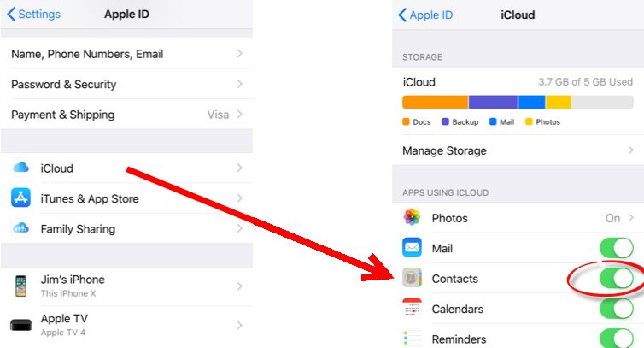Toggle the Contacts iCloud switch
644x348 pixels.
[x=616, y=279]
